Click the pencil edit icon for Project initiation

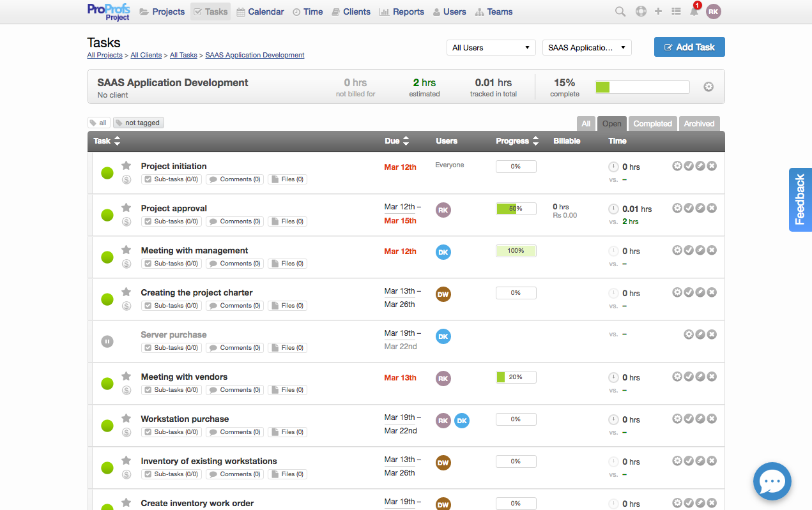coord(700,166)
